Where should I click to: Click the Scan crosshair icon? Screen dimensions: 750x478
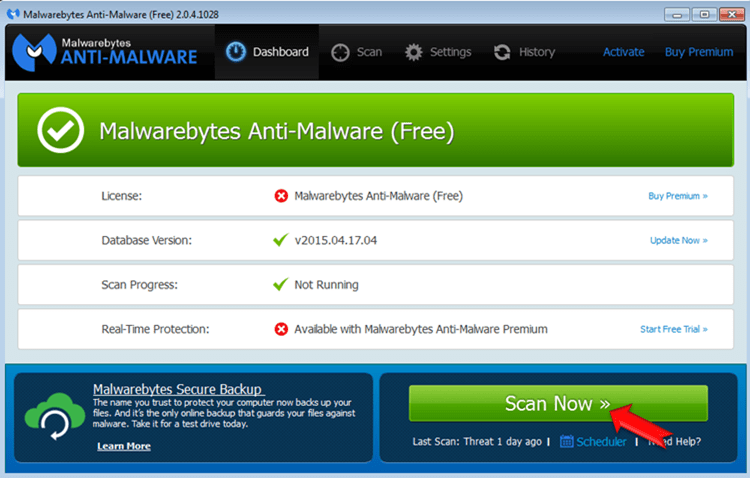click(x=340, y=53)
